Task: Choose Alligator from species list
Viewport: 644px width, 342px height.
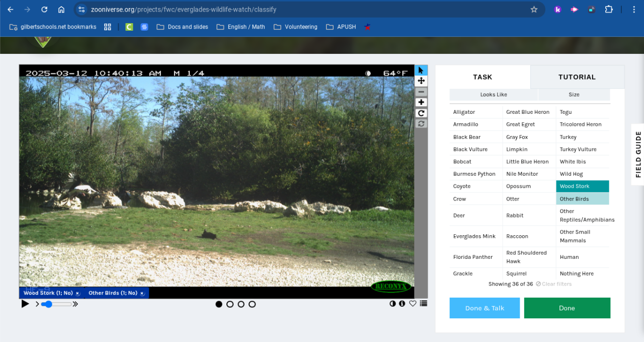Action: coord(476,112)
